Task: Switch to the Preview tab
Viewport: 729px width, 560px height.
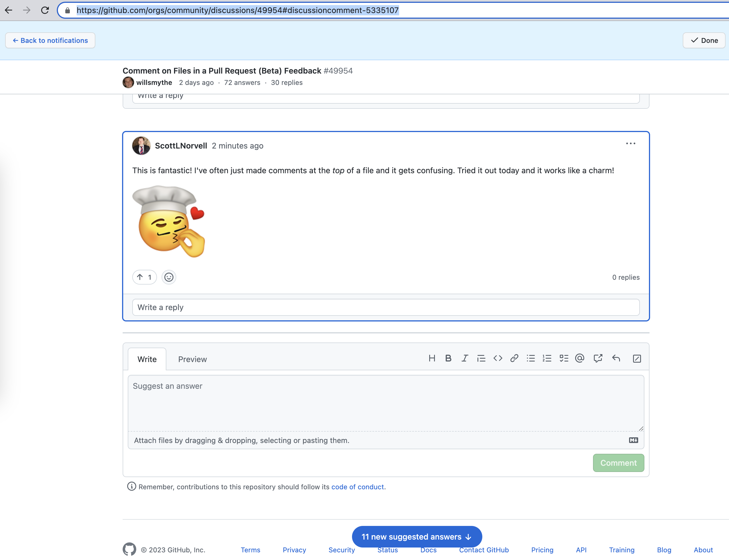Action: (192, 359)
